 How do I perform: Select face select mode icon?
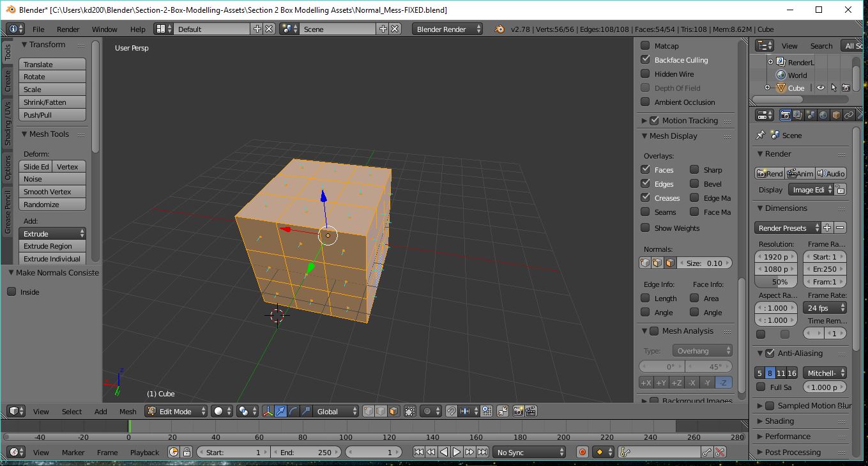click(393, 411)
